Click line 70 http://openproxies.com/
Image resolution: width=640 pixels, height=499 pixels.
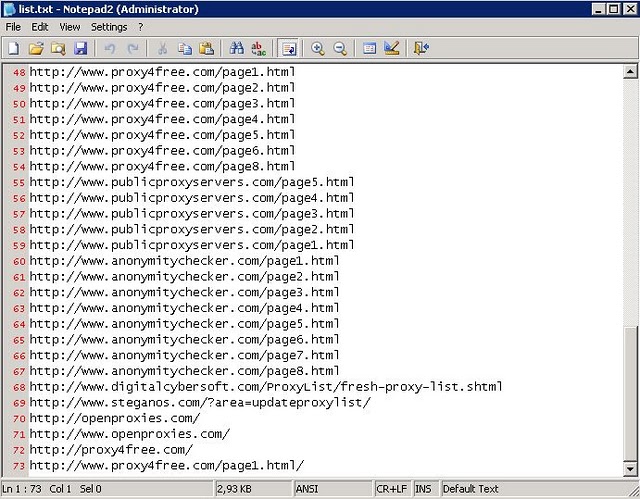tap(115, 419)
